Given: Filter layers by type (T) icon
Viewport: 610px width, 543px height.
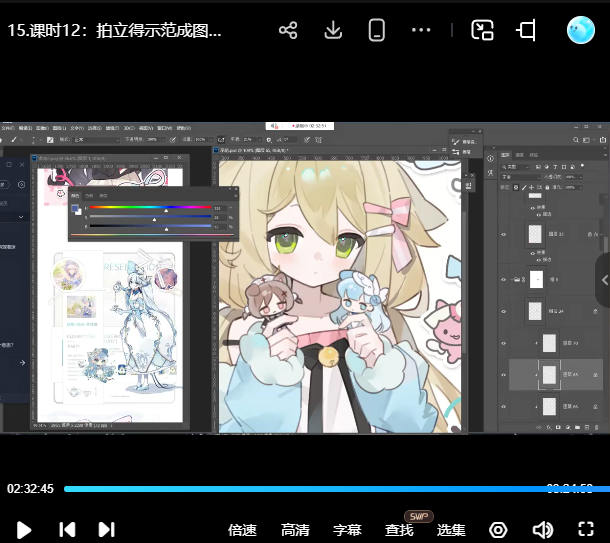Looking at the screenshot, I should click(555, 167).
